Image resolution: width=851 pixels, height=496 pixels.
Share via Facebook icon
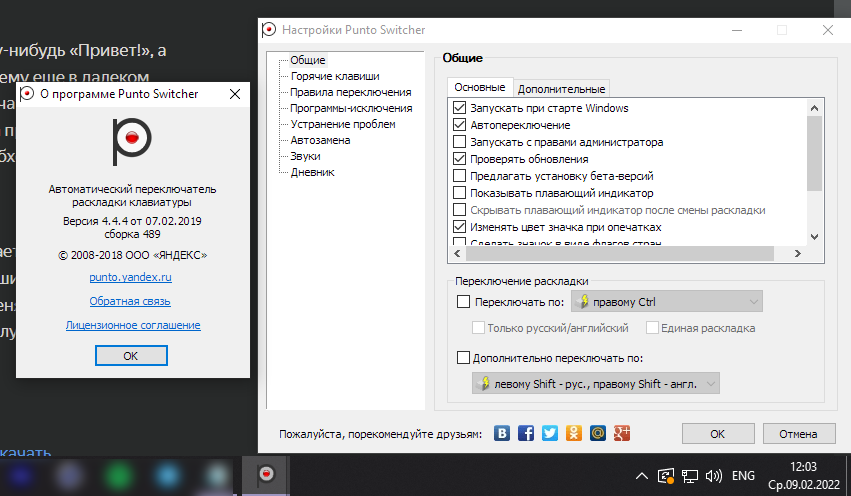click(526, 433)
